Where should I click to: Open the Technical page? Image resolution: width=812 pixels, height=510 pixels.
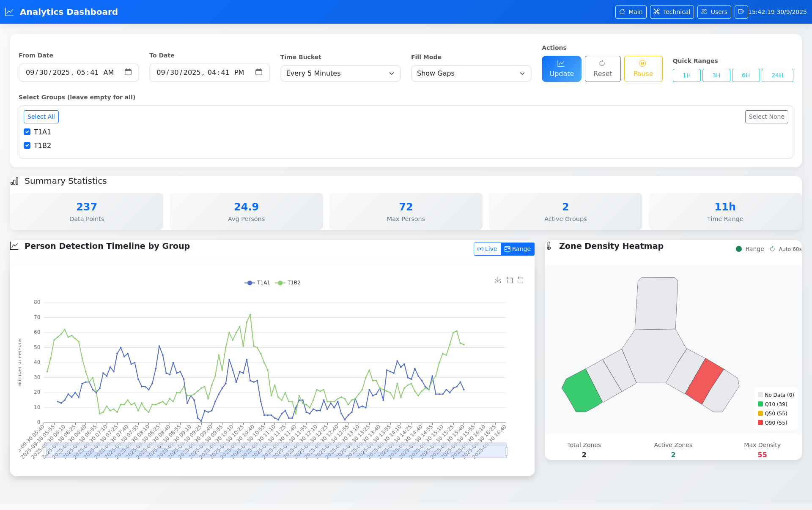[x=672, y=12]
